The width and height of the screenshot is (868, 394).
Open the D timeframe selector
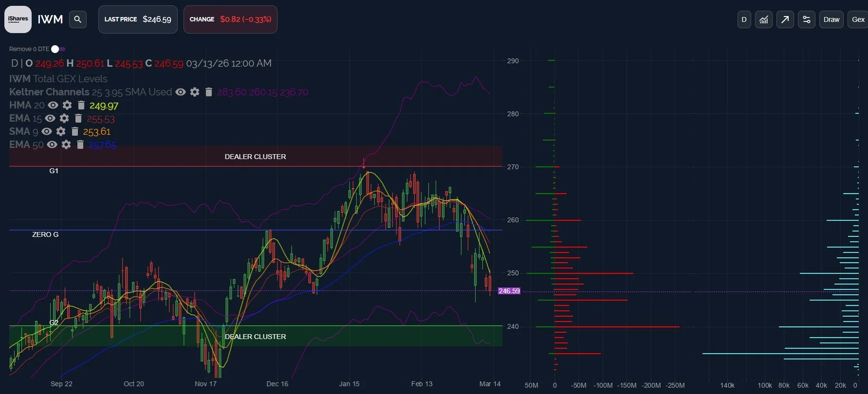point(744,19)
